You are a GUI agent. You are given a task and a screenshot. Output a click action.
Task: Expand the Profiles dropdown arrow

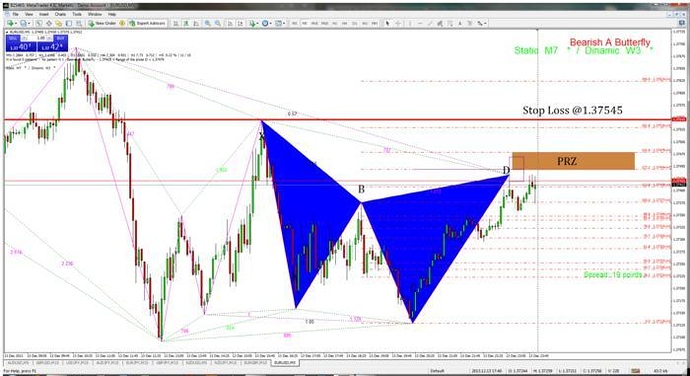tap(29, 23)
